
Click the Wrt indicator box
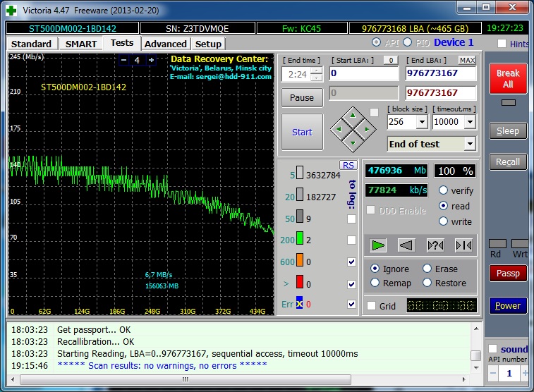coord(520,243)
